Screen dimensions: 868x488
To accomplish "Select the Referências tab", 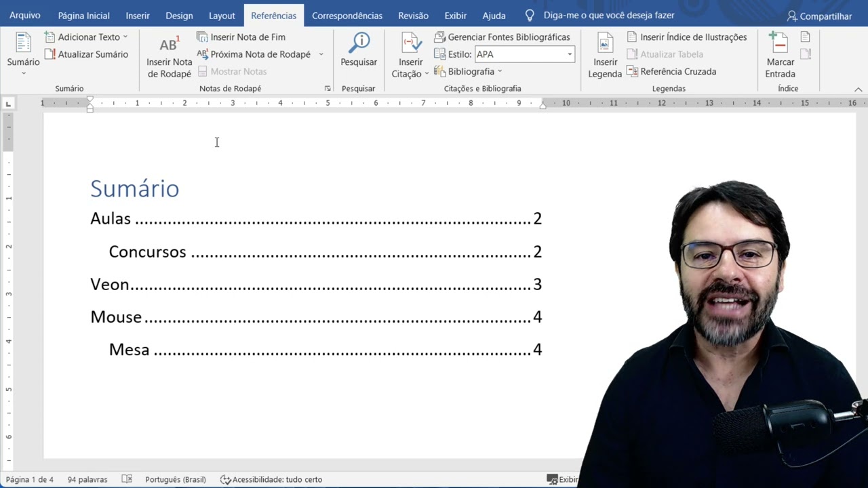I will [274, 16].
